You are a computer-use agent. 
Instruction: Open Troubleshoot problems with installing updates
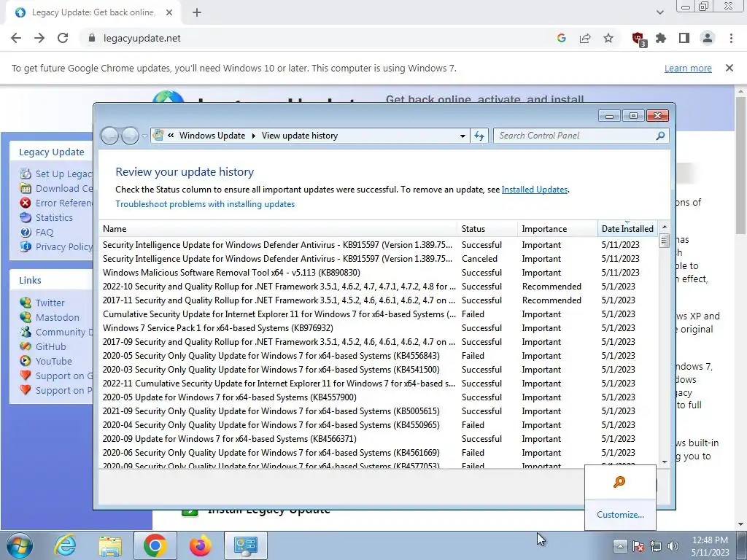click(205, 204)
